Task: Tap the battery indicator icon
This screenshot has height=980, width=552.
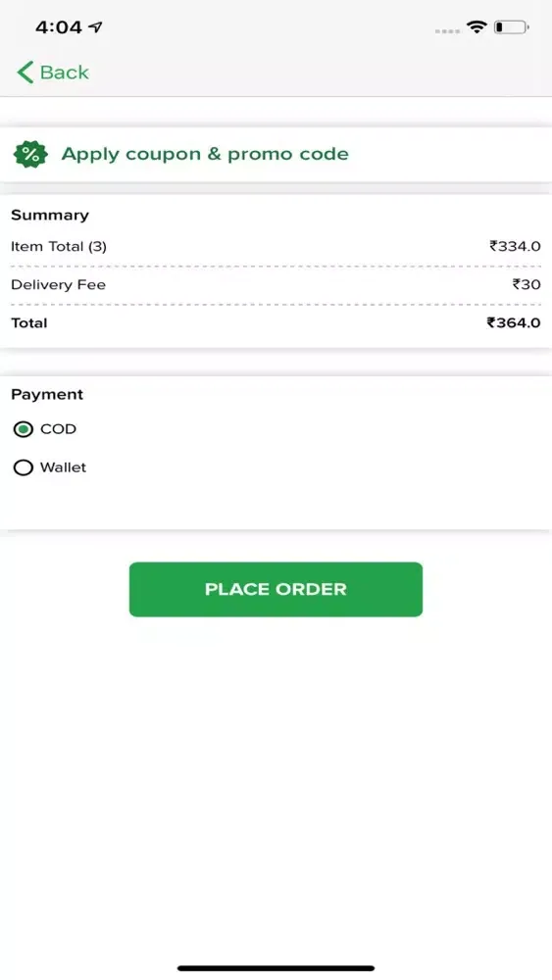Action: tap(511, 26)
